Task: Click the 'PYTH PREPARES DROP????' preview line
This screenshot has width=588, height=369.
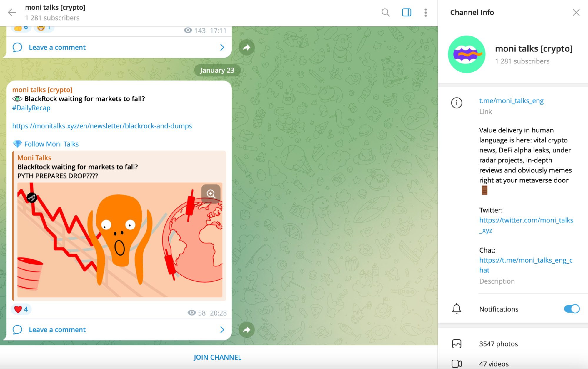Action: (x=58, y=176)
